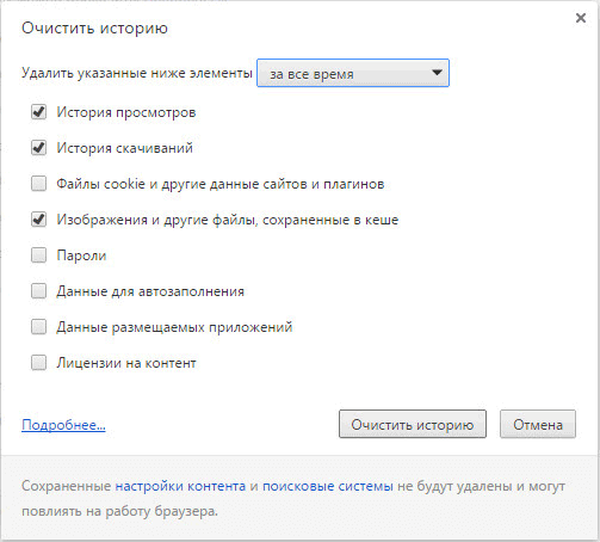Click the Пароли label text

coord(82,255)
